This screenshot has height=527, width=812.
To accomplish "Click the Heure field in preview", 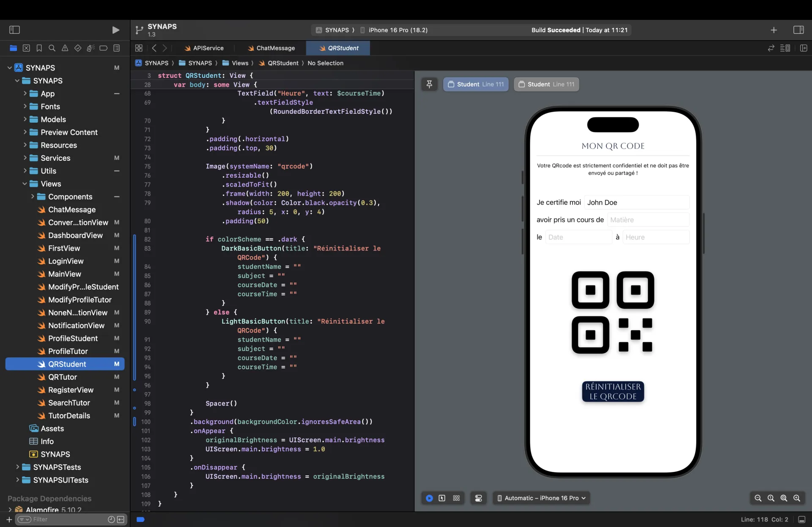I will [x=656, y=237].
